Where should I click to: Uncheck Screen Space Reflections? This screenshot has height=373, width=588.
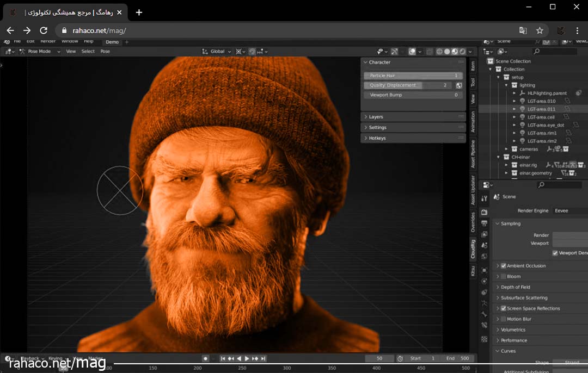504,308
